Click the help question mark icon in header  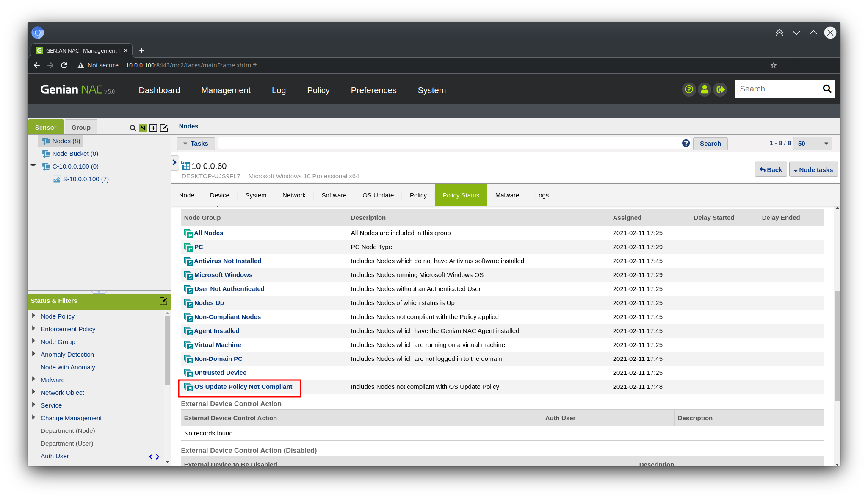click(689, 89)
